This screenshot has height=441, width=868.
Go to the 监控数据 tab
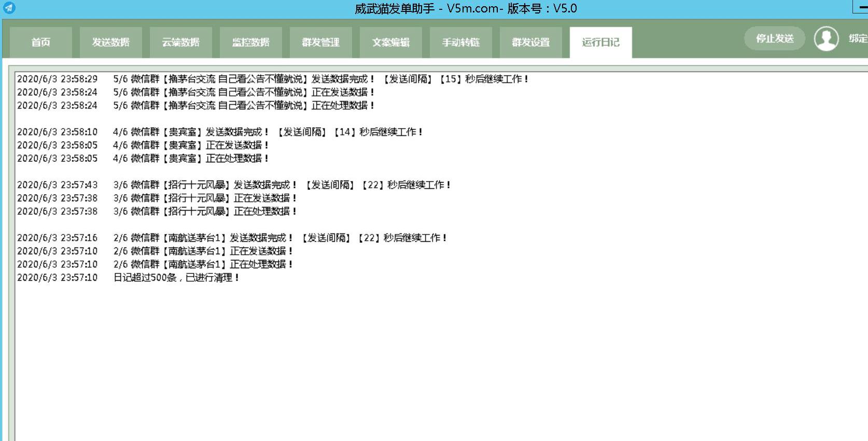(x=251, y=42)
